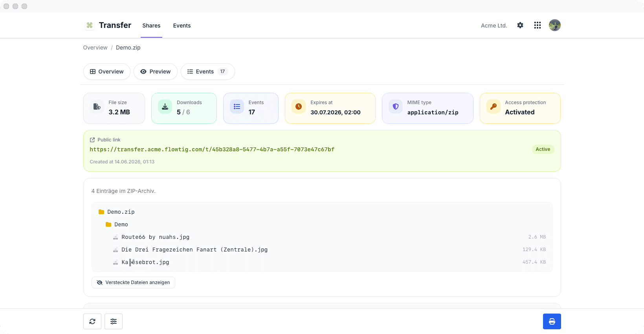Click the 457.4 KB file size value
The height and width of the screenshot is (334, 644).
[534, 262]
